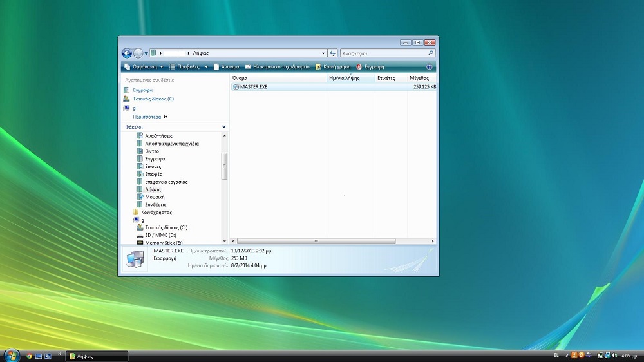Viewport: 644px width, 362px height.
Task: Click the MASTER.EXE preview icon in details pane
Action: point(135,260)
